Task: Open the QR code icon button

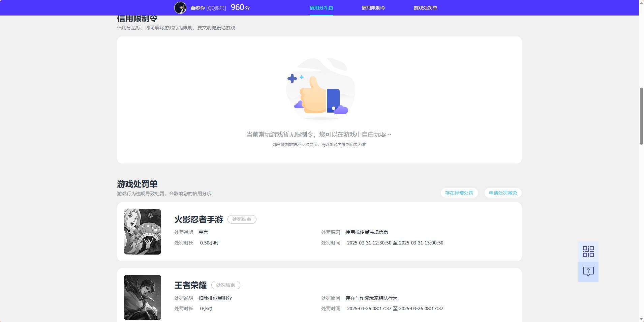Action: (x=588, y=252)
